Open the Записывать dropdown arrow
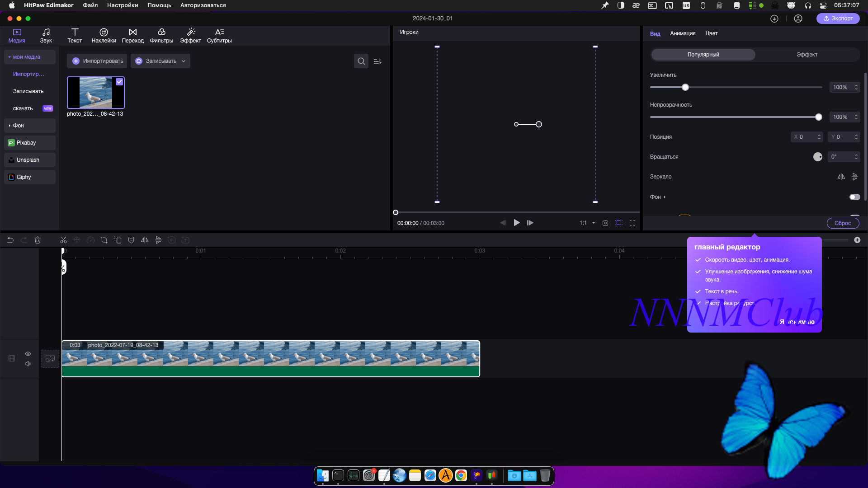Viewport: 868px width, 488px height. pyautogui.click(x=184, y=61)
